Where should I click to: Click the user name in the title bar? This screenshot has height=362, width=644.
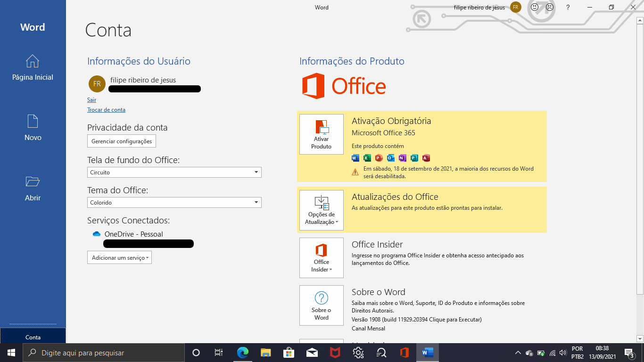tap(479, 8)
